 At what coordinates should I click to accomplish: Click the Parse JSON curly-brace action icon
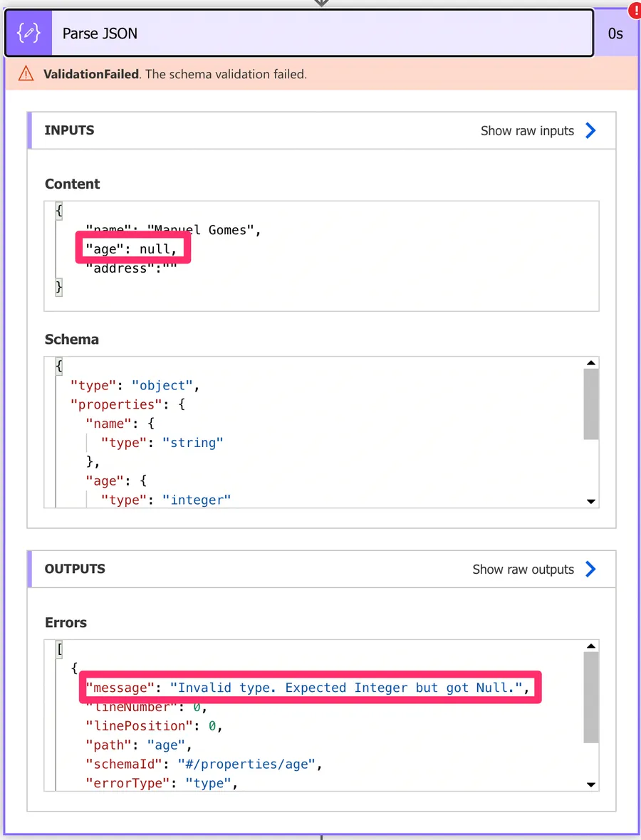pos(28,33)
